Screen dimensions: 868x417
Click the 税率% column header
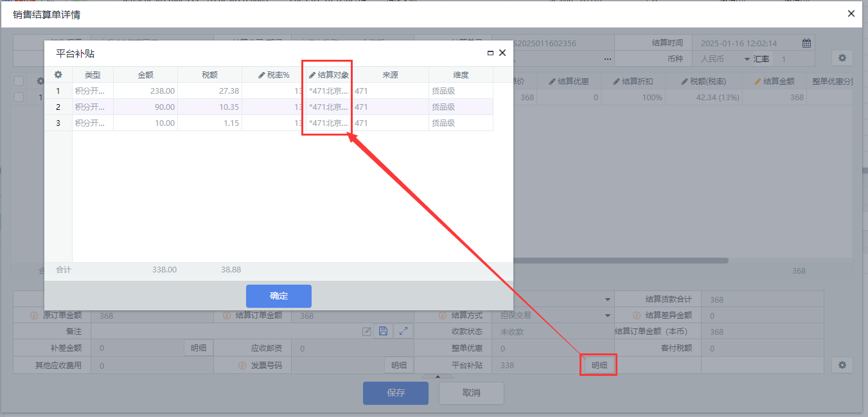coord(274,75)
